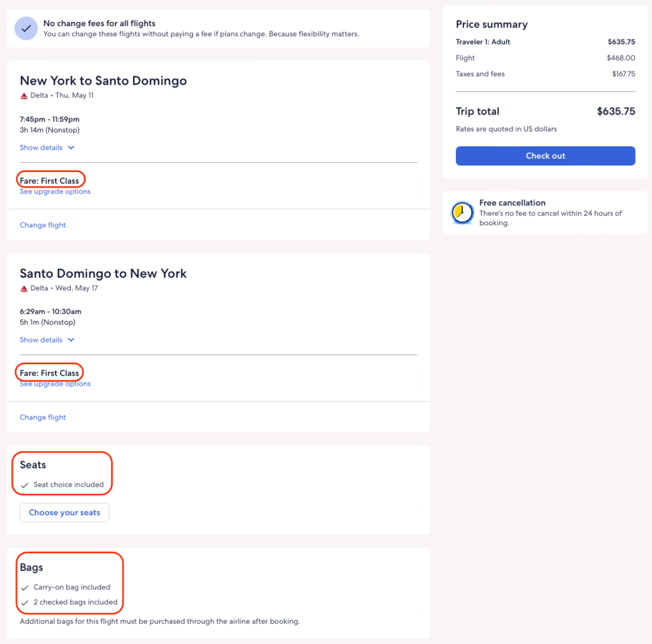Click the checkmark beside 2 checked bags included
The height and width of the screenshot is (644, 652).
(25, 602)
